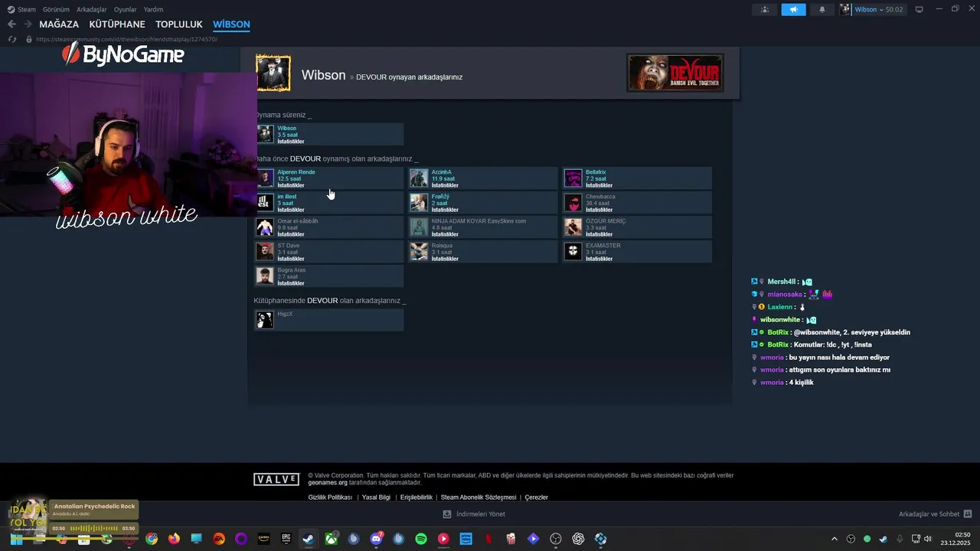
Task: Open Gizlilik Politikası footer link
Action: coord(330,497)
